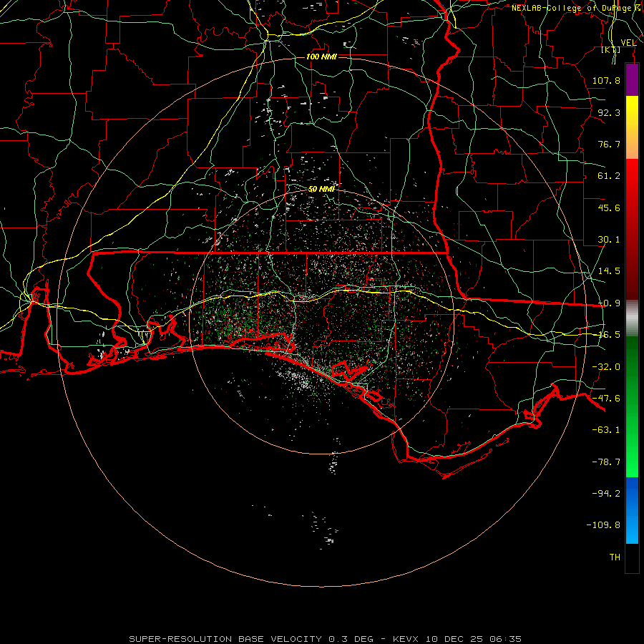
Task: Pick the yellow-orange segment of the color bar
Action: (632, 127)
